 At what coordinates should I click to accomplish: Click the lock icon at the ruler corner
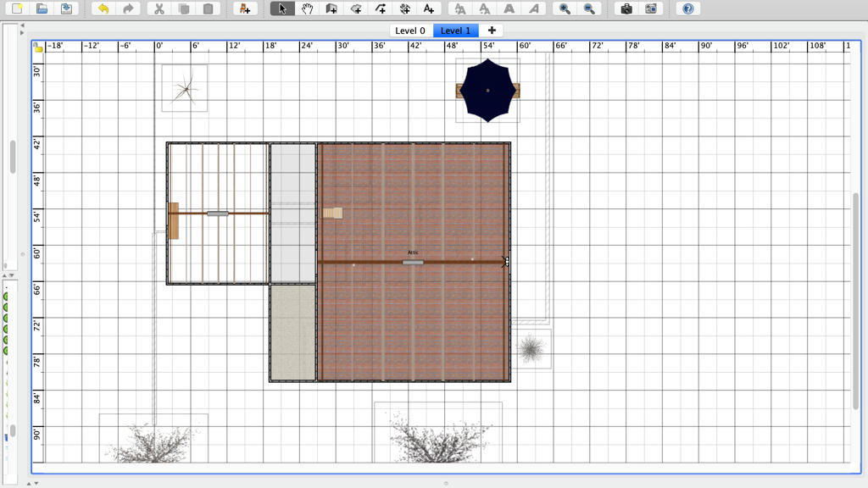37,47
